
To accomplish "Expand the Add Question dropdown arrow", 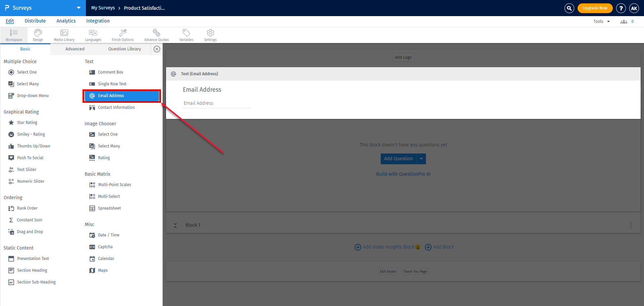I will 421,159.
